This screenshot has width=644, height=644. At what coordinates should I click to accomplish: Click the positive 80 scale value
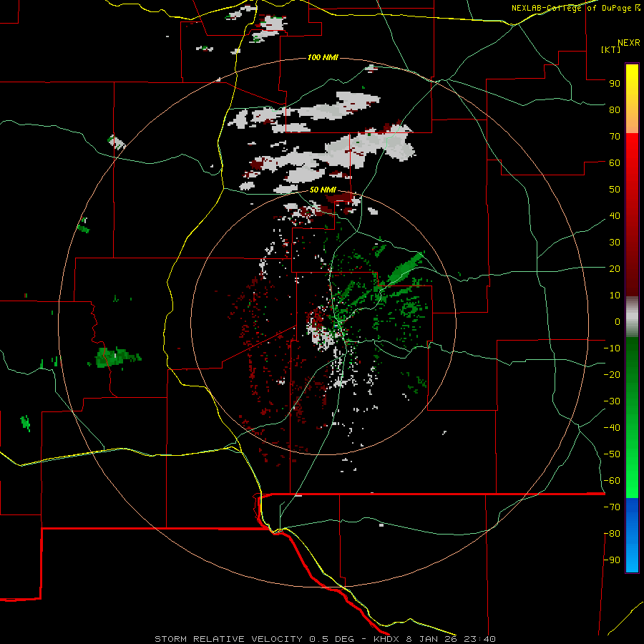pos(615,109)
